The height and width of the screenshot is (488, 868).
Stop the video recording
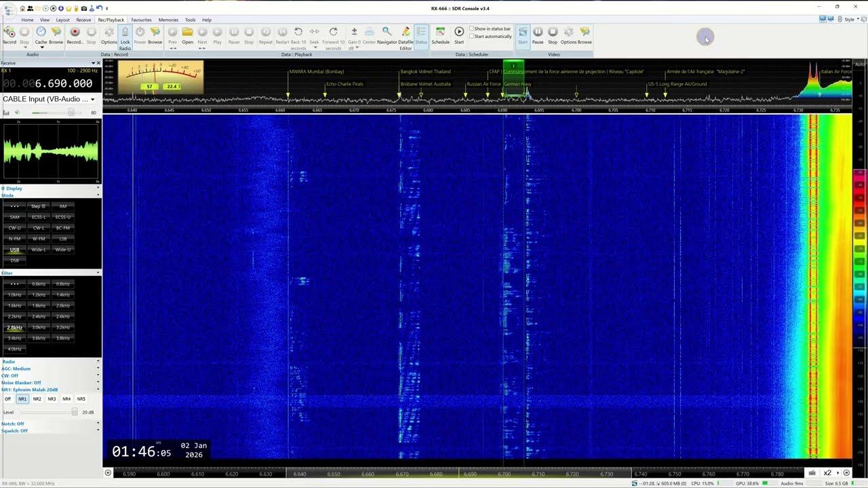click(553, 35)
